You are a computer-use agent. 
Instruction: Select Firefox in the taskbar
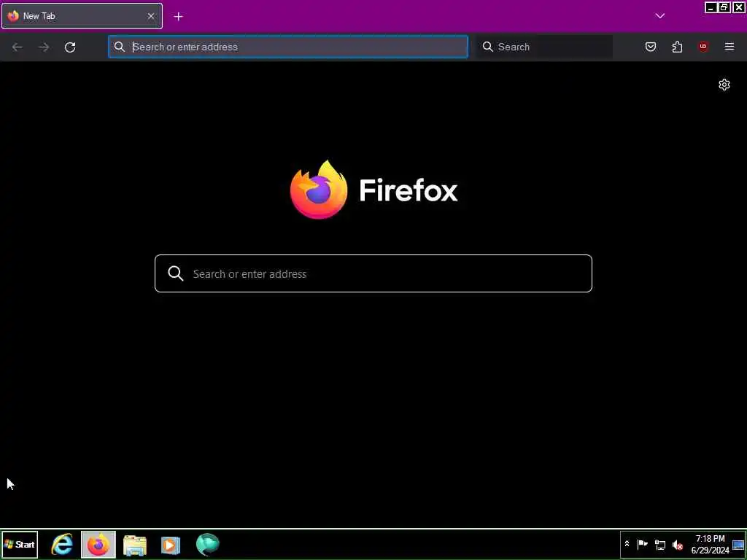98,545
